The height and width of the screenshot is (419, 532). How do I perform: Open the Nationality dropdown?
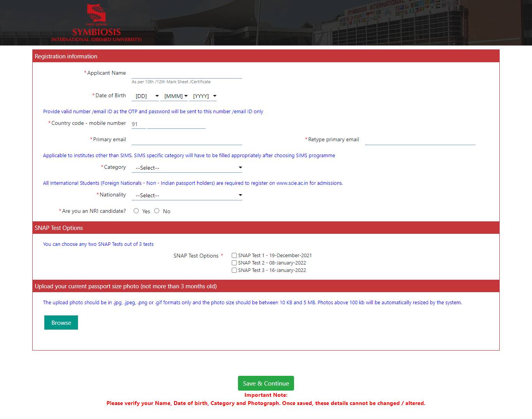(187, 195)
